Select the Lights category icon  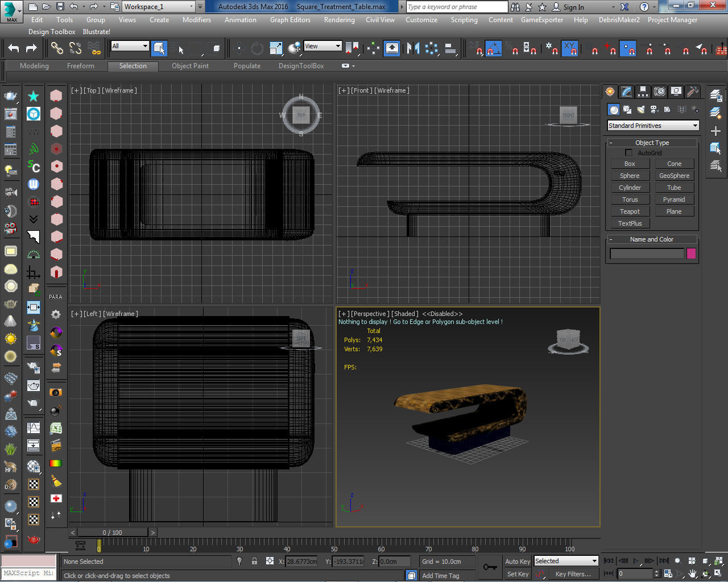641,110
